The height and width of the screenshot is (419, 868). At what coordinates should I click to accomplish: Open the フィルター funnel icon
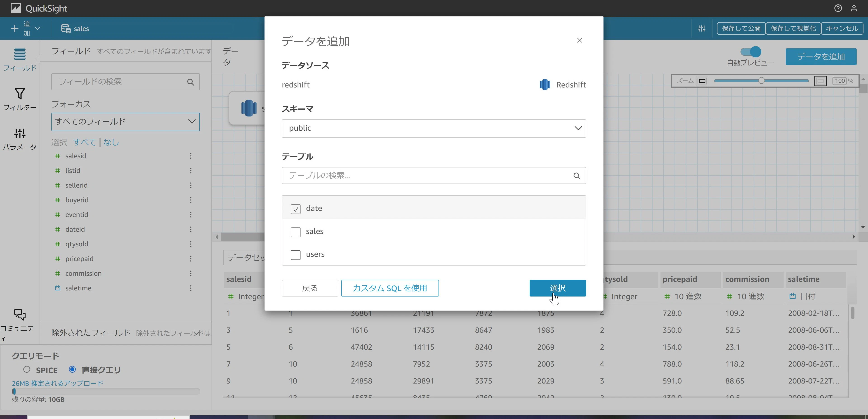[x=19, y=94]
